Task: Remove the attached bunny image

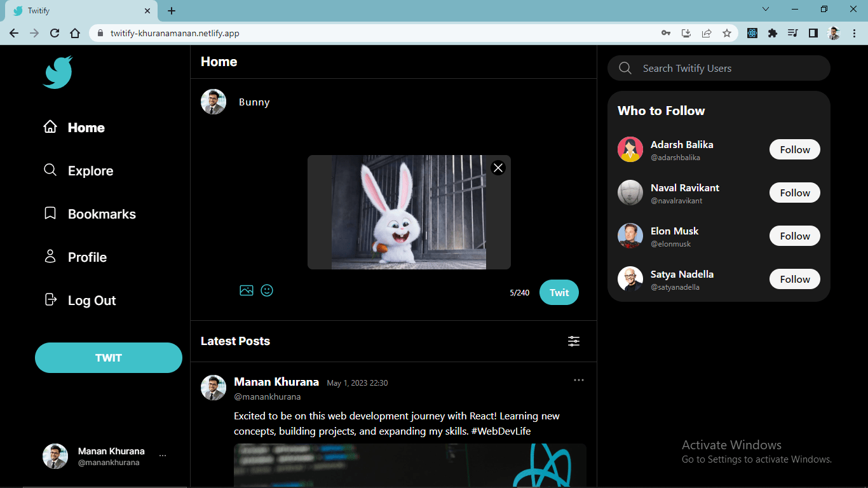Action: (x=498, y=168)
